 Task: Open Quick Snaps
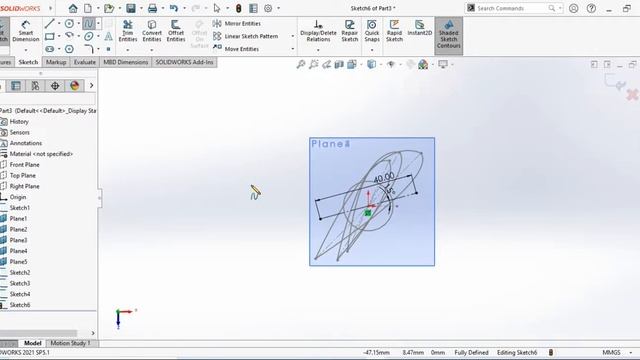coord(372,31)
